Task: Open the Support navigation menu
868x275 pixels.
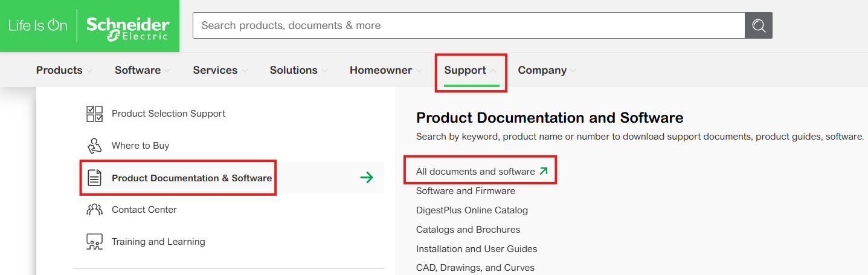Action: tap(465, 70)
